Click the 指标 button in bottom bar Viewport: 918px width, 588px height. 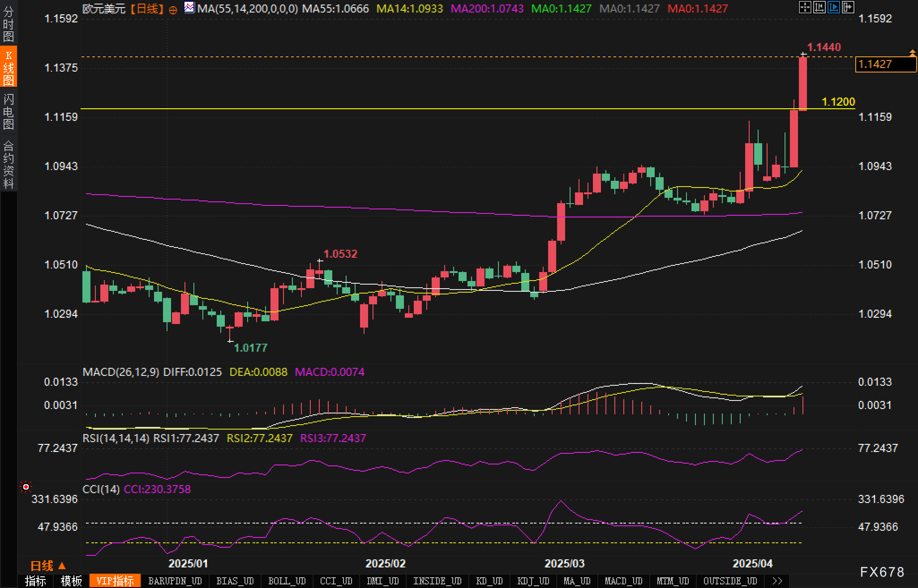tap(35, 581)
